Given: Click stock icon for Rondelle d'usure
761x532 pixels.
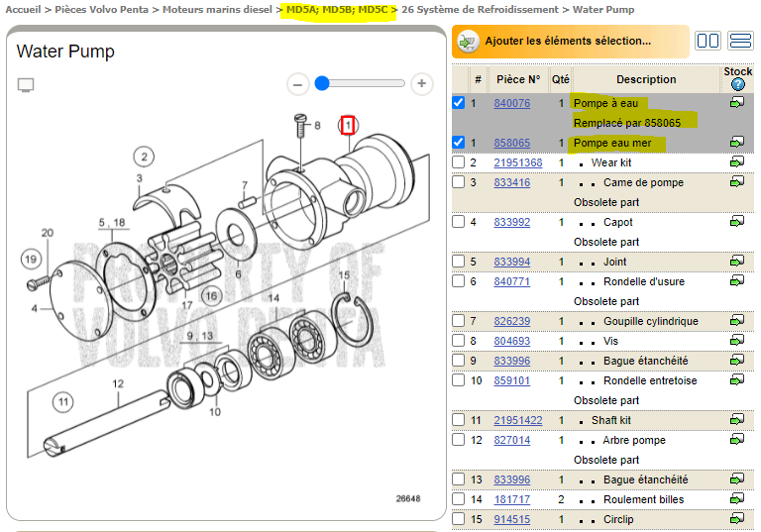Looking at the screenshot, I should click(x=737, y=280).
